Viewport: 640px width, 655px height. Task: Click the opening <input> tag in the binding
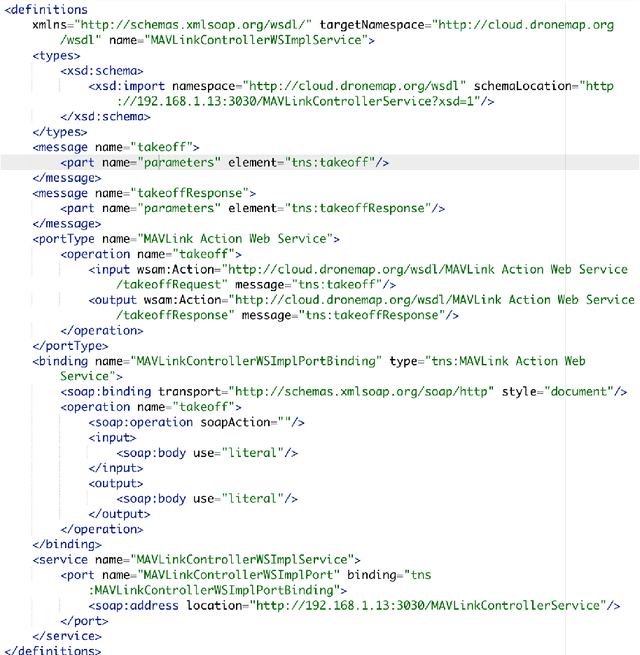112,437
